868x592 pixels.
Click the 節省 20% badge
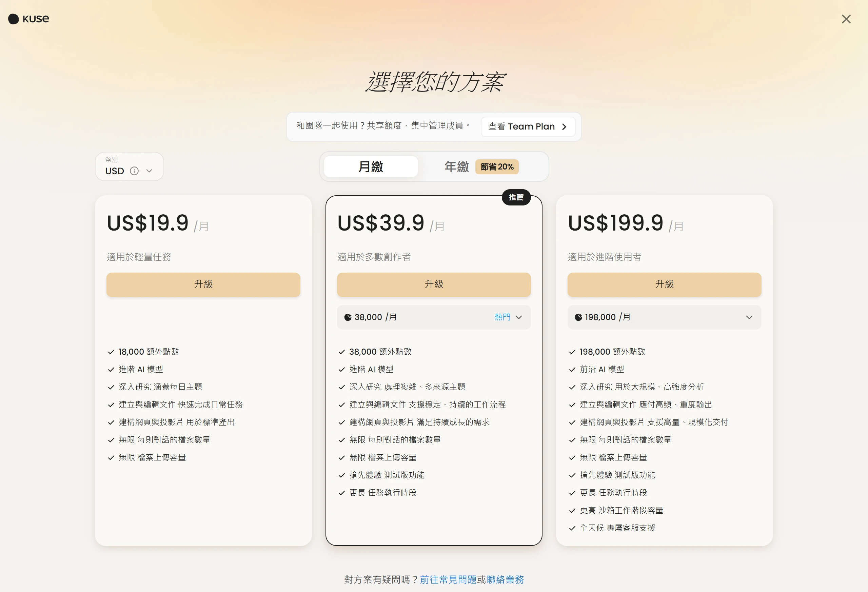(497, 166)
